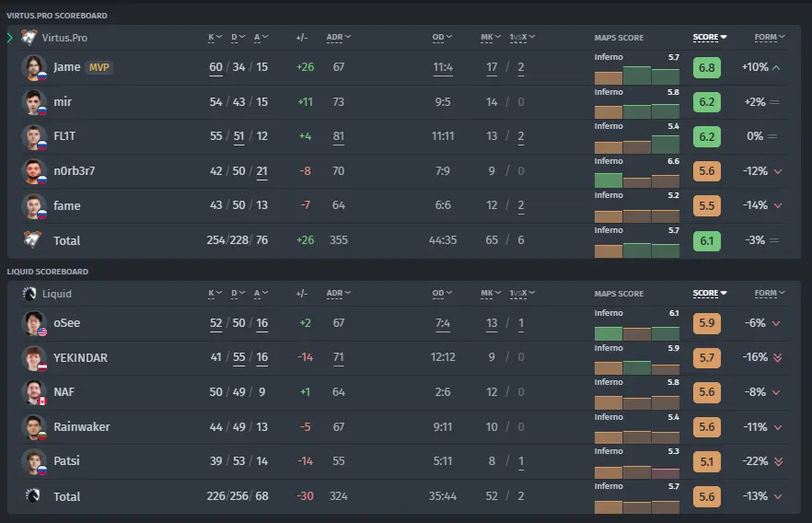Sort Liquid scoreboard by K column

(215, 293)
